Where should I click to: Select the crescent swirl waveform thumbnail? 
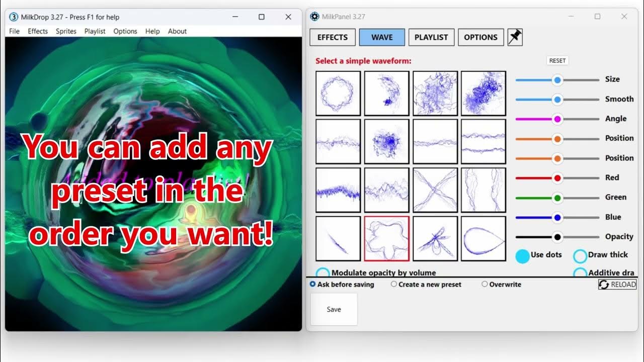coord(386,94)
